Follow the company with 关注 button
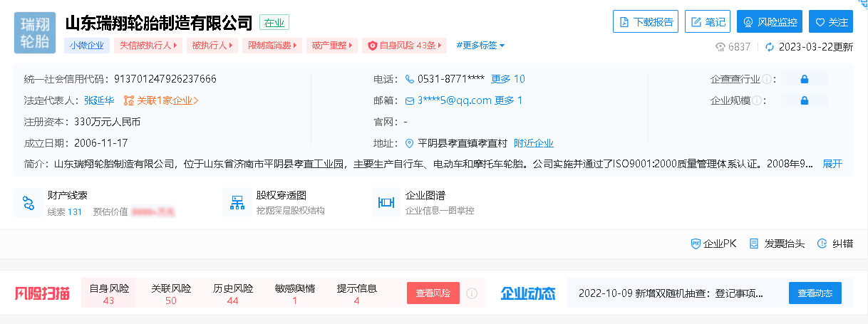 coord(831,21)
